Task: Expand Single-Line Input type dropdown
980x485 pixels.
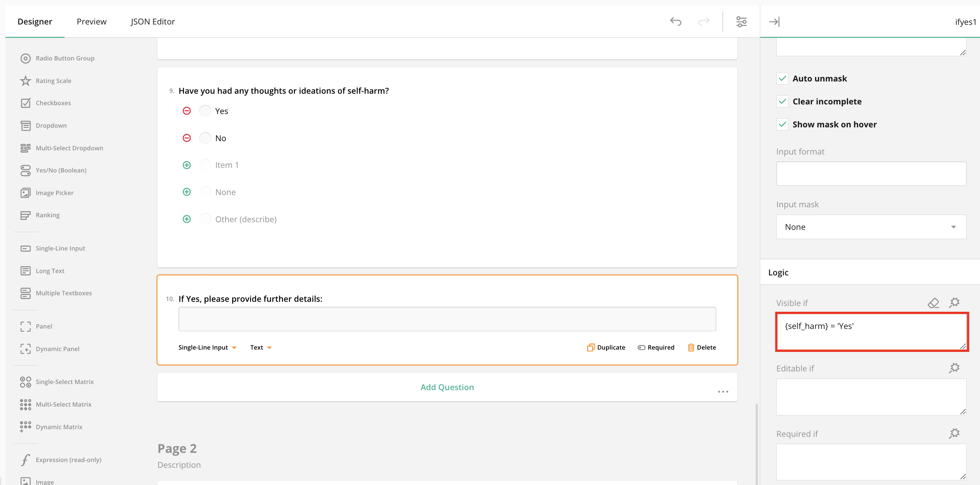Action: (x=207, y=347)
